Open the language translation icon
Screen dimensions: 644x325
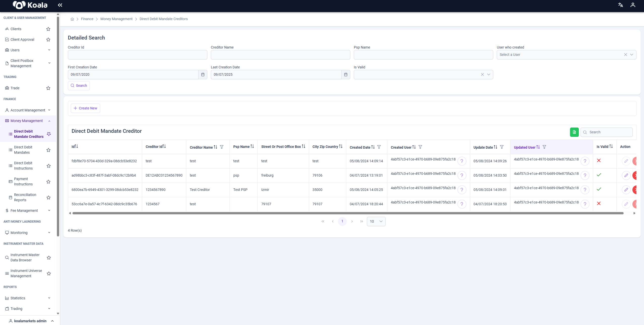tap(620, 5)
